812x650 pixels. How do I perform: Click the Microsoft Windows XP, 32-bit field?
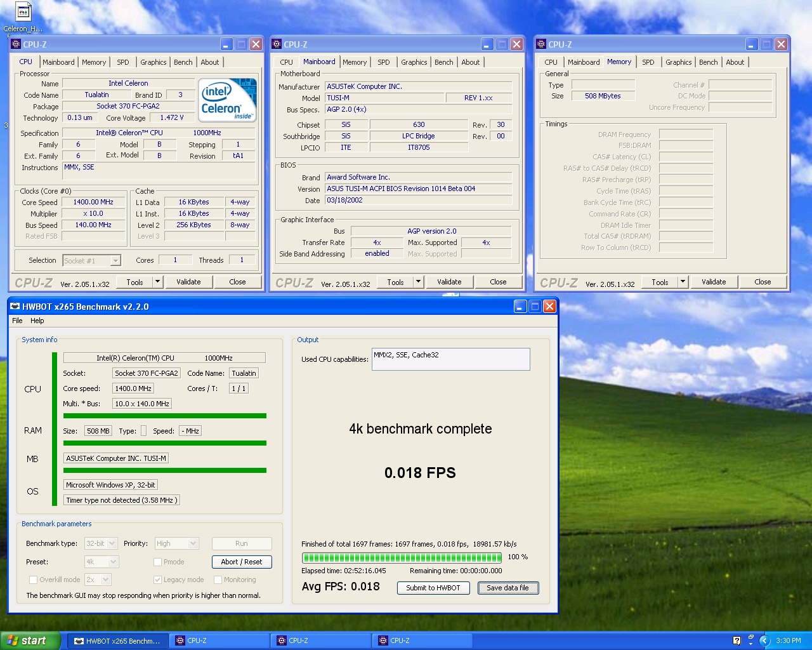click(110, 485)
